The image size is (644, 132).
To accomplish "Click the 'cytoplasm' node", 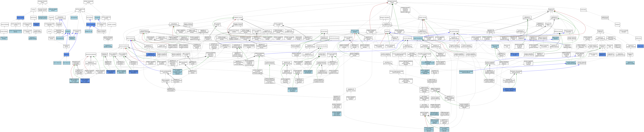I will tap(68, 31).
